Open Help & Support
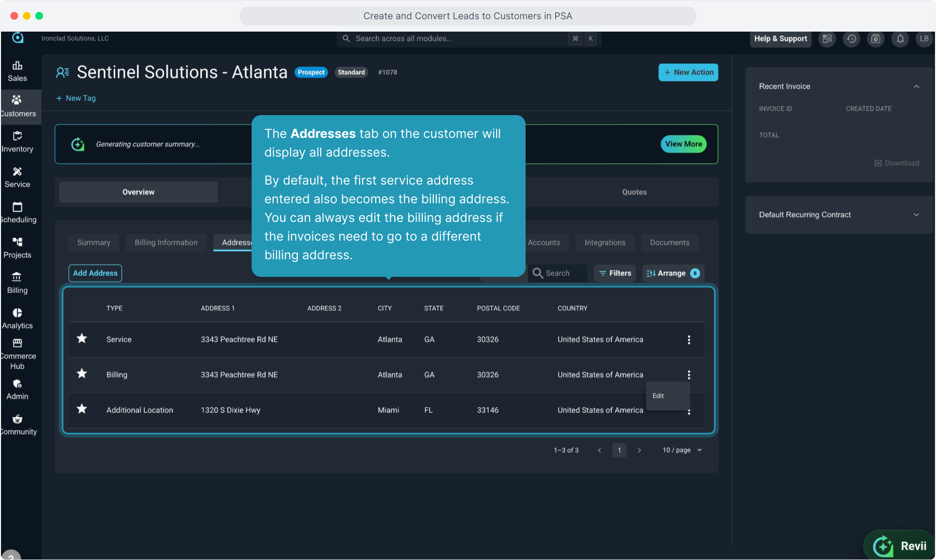 [780, 39]
